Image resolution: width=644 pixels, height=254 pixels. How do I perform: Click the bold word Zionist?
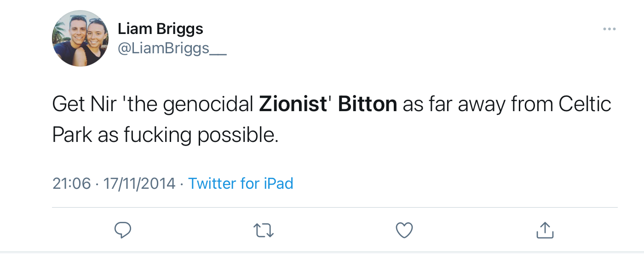(x=293, y=104)
